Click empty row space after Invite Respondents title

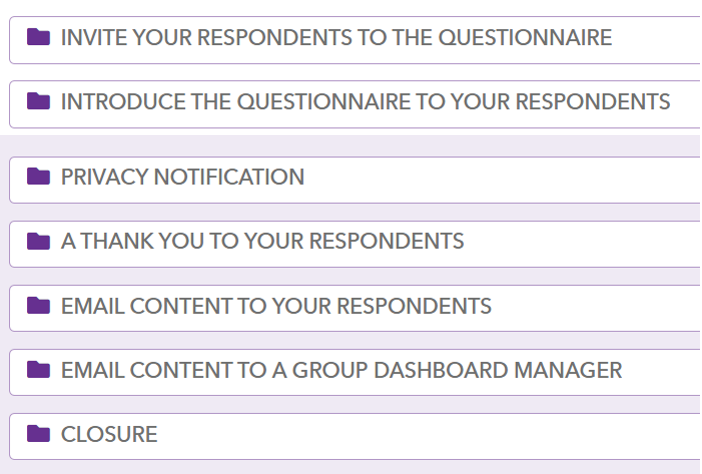656,40
